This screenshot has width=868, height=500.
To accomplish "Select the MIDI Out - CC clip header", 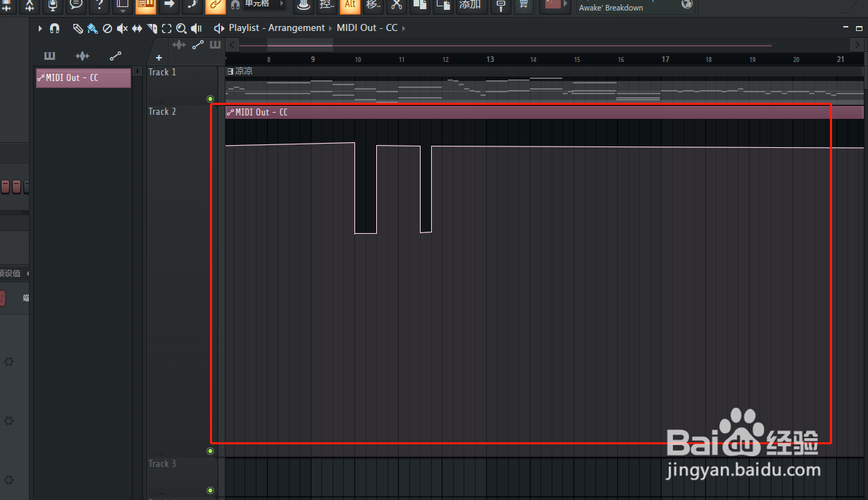I will pos(544,113).
